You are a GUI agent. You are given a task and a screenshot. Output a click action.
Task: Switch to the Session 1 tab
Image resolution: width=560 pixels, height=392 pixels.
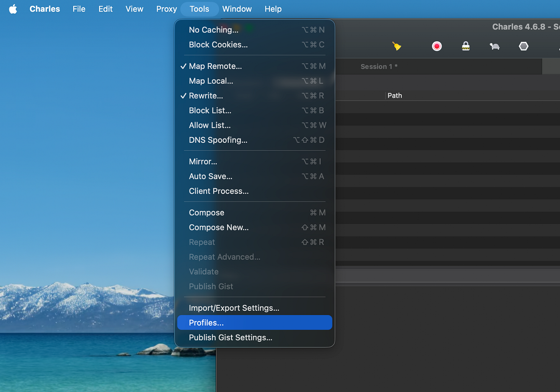[x=379, y=66]
